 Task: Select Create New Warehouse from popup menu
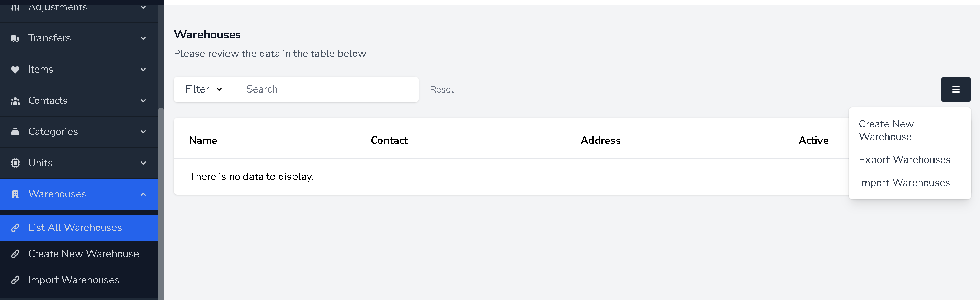[x=886, y=130]
